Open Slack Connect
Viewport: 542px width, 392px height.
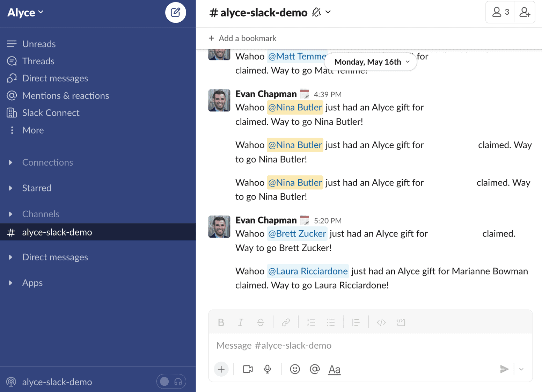[x=51, y=112]
